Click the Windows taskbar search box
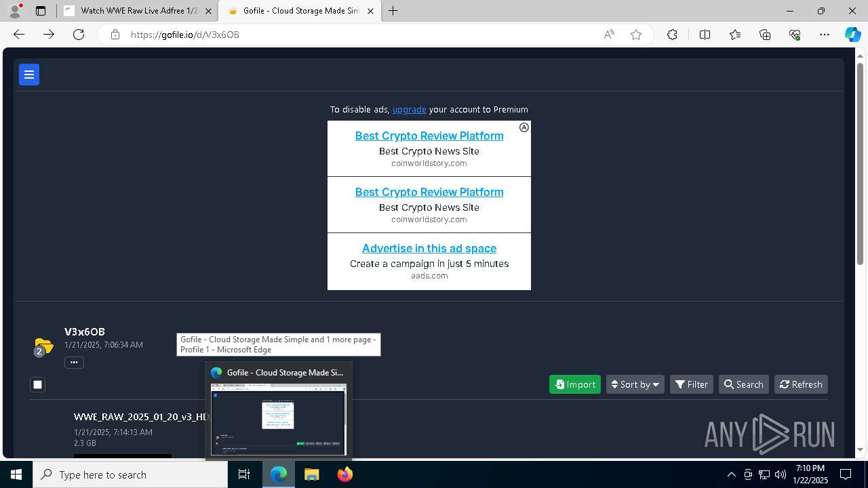Image resolution: width=868 pixels, height=488 pixels. [130, 474]
